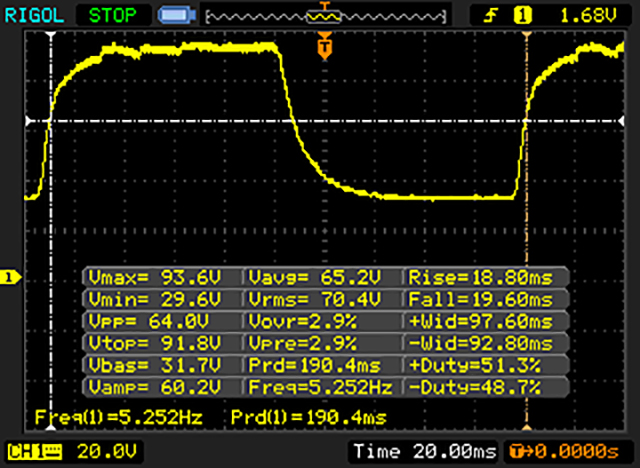Click the orange trigger position T marker
The image size is (640, 468).
324,46
